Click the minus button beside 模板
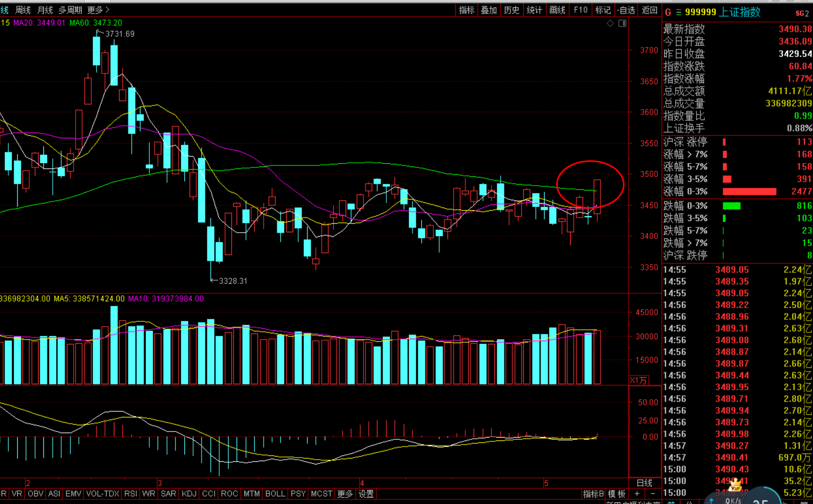813x504 pixels. [x=653, y=494]
